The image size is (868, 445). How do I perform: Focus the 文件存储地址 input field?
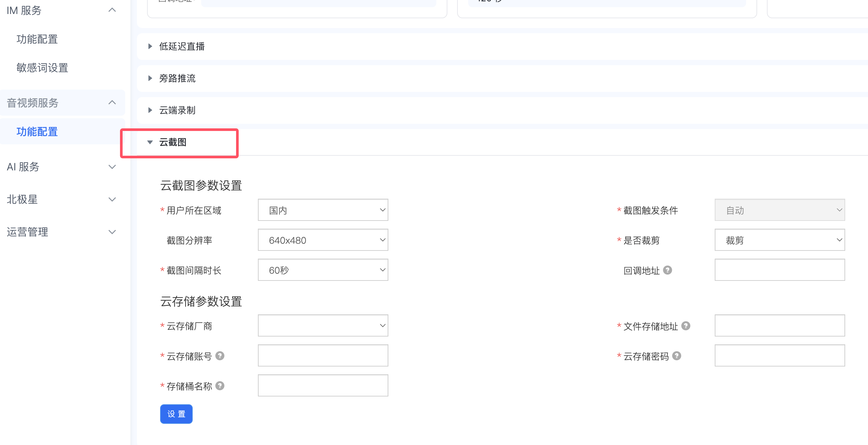point(780,325)
